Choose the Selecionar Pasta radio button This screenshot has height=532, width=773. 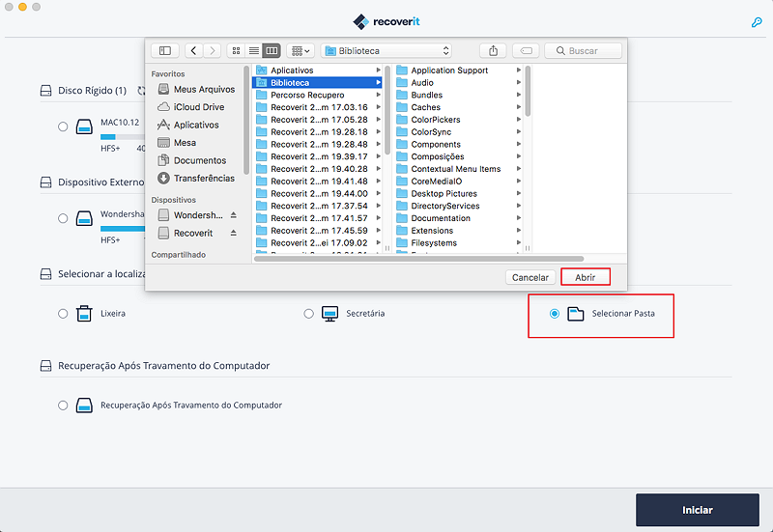pyautogui.click(x=554, y=313)
